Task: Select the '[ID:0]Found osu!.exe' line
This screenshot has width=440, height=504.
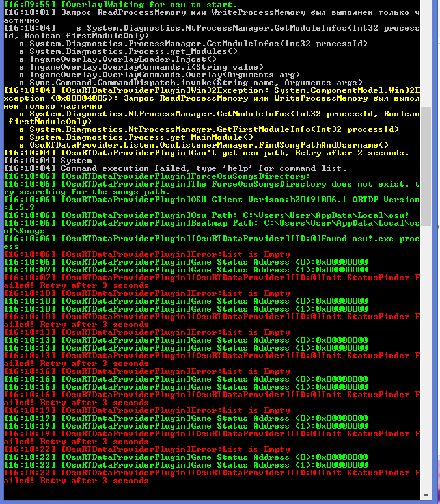Action: 212,243
